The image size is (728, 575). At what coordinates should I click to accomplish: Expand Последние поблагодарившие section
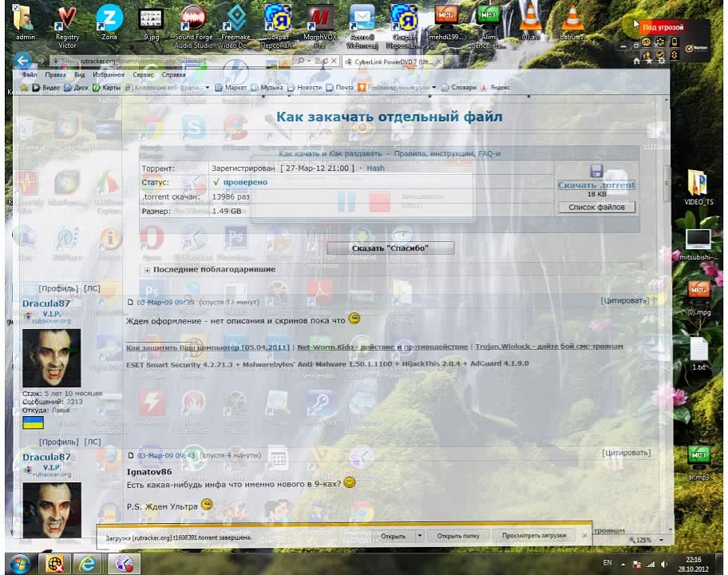[147, 270]
